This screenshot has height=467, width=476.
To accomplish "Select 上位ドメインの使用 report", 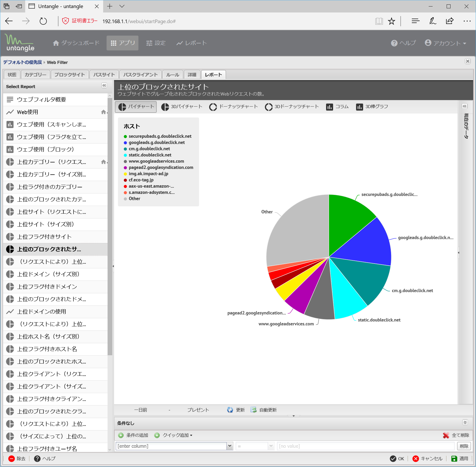I will (x=56, y=312).
